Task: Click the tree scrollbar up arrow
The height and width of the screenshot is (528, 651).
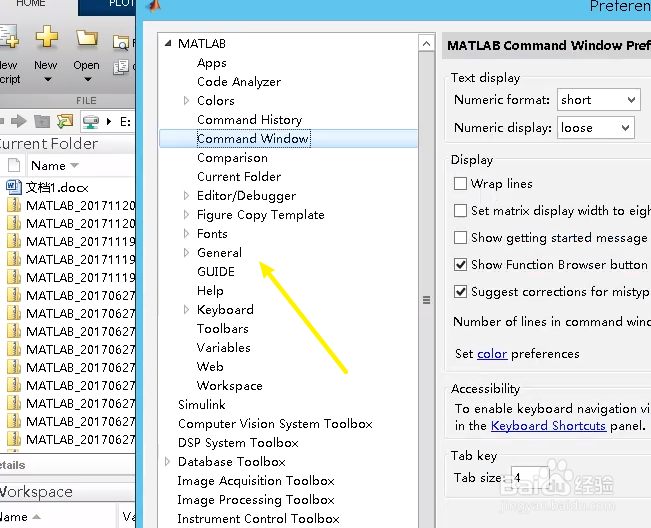Action: tap(426, 43)
